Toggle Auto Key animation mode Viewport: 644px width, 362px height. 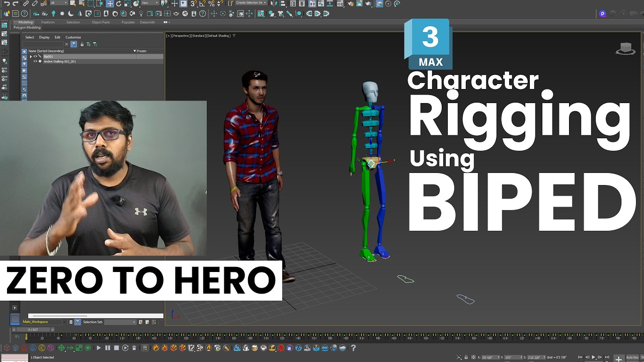click(633, 357)
